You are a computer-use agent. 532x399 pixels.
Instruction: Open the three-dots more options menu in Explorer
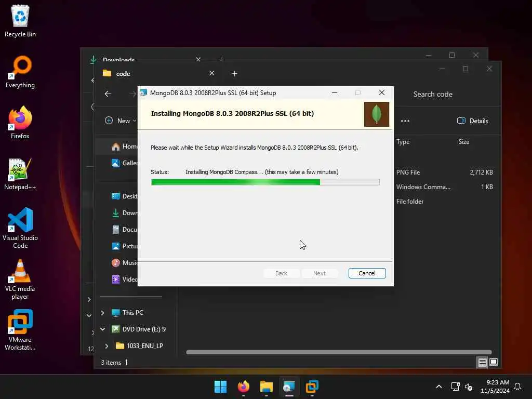tap(405, 121)
